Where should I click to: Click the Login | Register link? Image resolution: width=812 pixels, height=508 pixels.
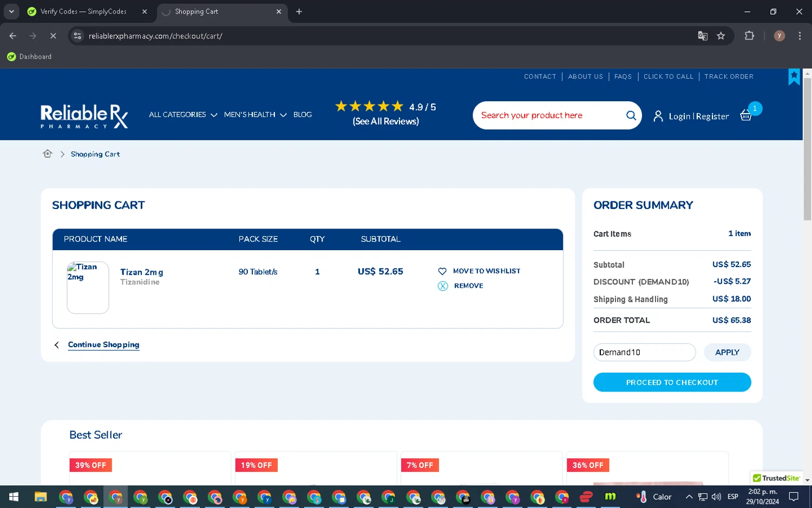point(698,116)
